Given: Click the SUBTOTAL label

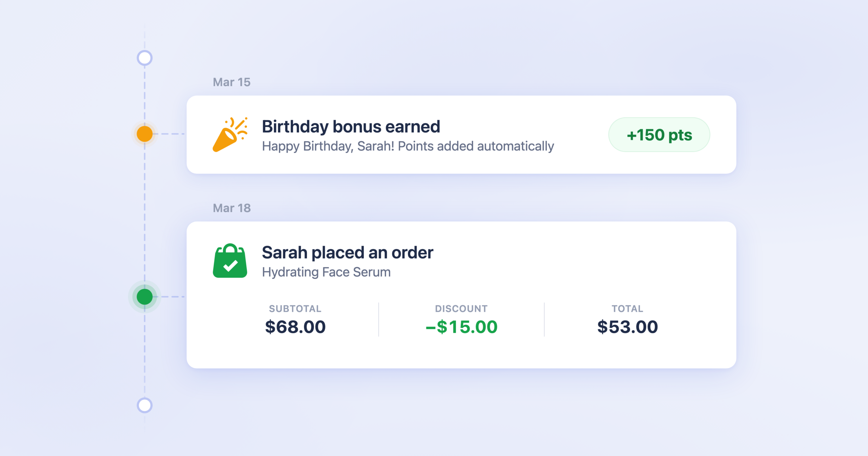Looking at the screenshot, I should pyautogui.click(x=295, y=308).
